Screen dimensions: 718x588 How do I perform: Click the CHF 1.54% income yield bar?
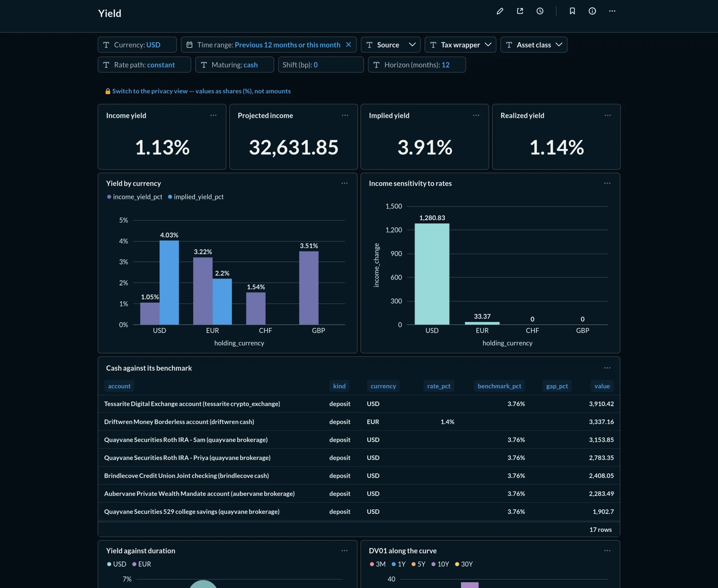(x=256, y=309)
